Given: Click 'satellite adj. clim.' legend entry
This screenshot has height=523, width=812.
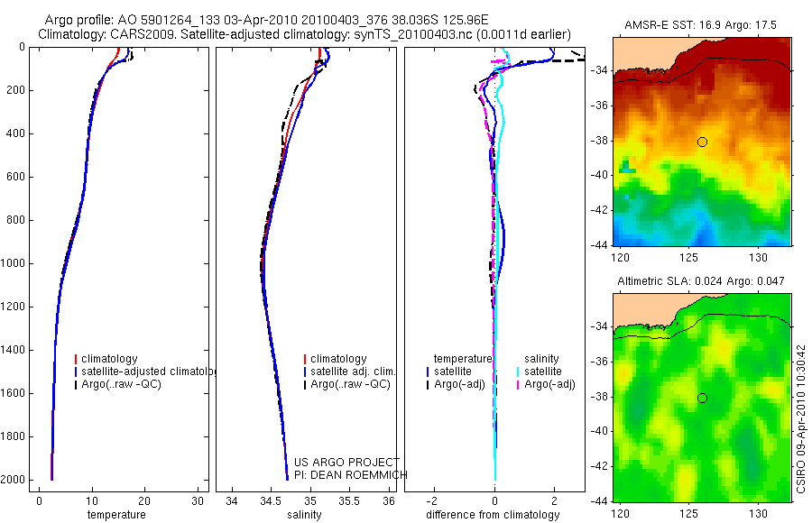Looking at the screenshot, I should point(353,372).
